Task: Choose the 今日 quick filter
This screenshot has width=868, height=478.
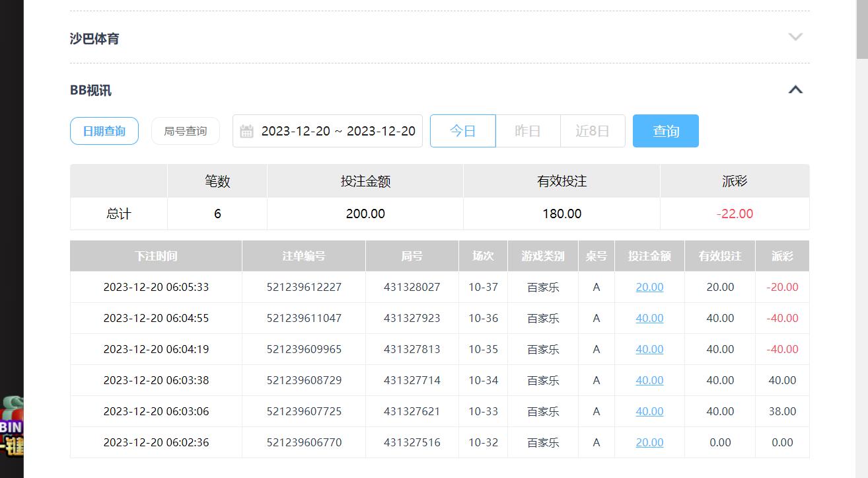Action: [x=462, y=131]
